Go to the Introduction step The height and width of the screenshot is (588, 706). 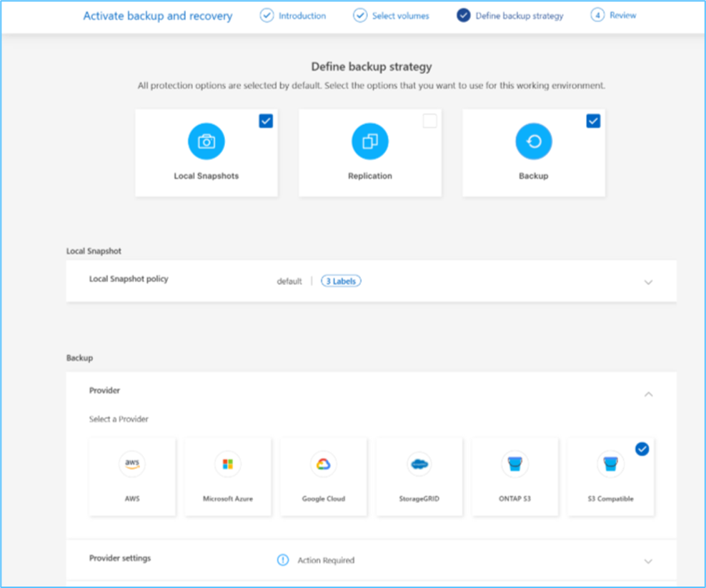coord(293,16)
